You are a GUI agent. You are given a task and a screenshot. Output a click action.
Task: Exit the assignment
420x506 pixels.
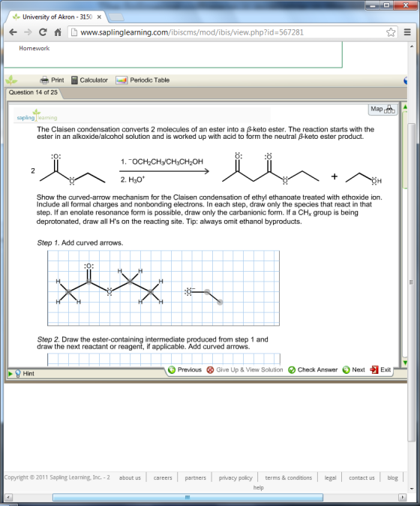click(380, 370)
